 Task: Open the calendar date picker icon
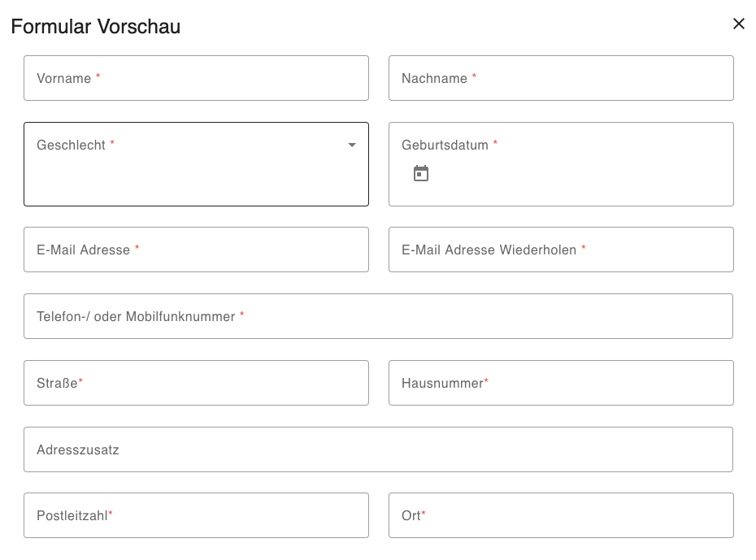[421, 173]
